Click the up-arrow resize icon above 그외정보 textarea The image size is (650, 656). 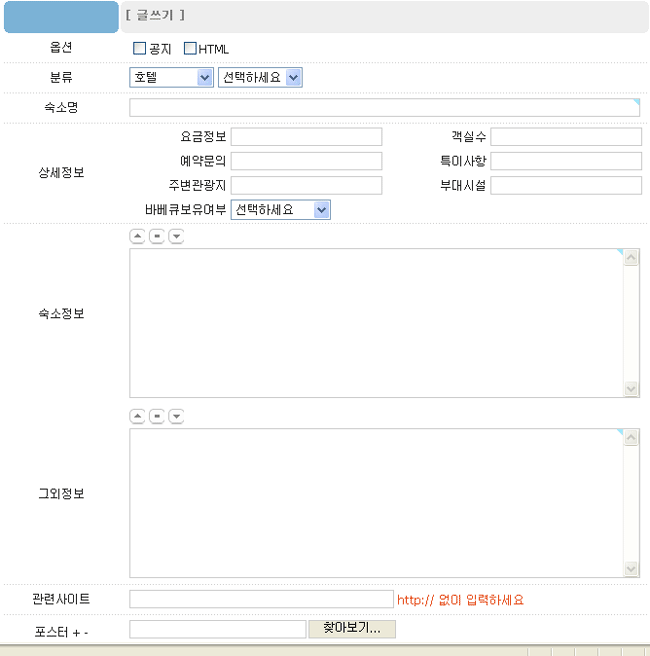coord(138,416)
